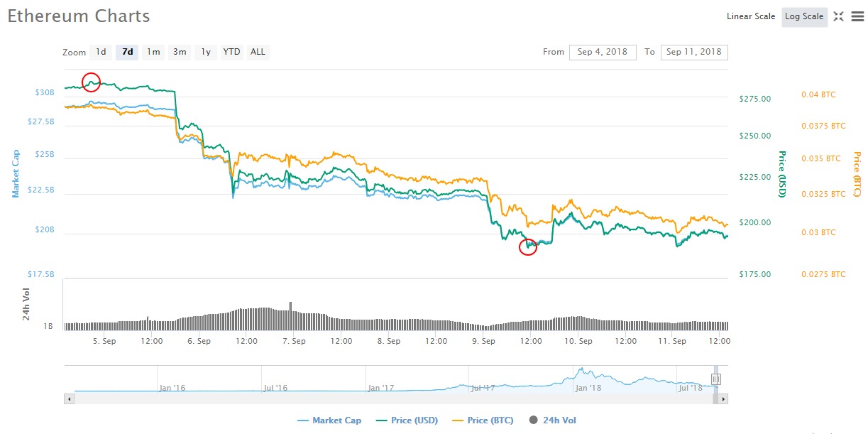868x434 pixels.
Task: Click the $30B market cap axis label
Action: pos(45,93)
